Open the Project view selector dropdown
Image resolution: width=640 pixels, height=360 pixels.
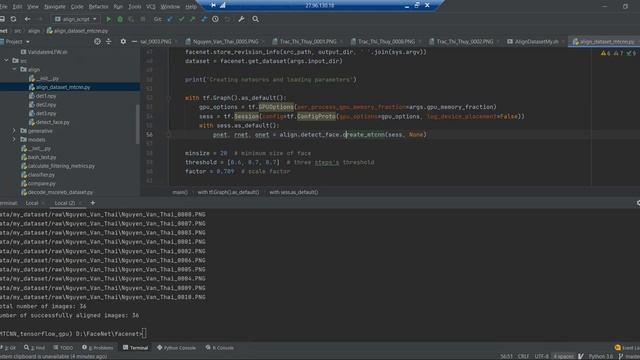(16, 42)
